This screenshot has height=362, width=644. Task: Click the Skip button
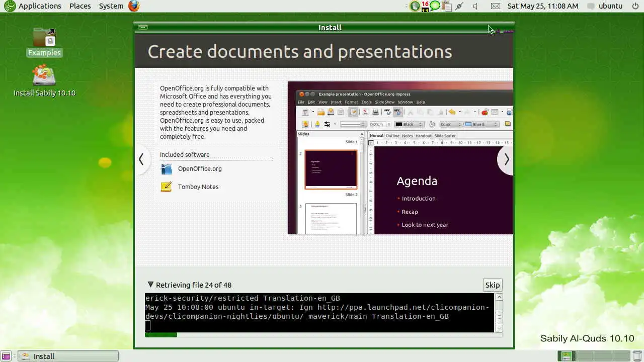[x=492, y=285]
